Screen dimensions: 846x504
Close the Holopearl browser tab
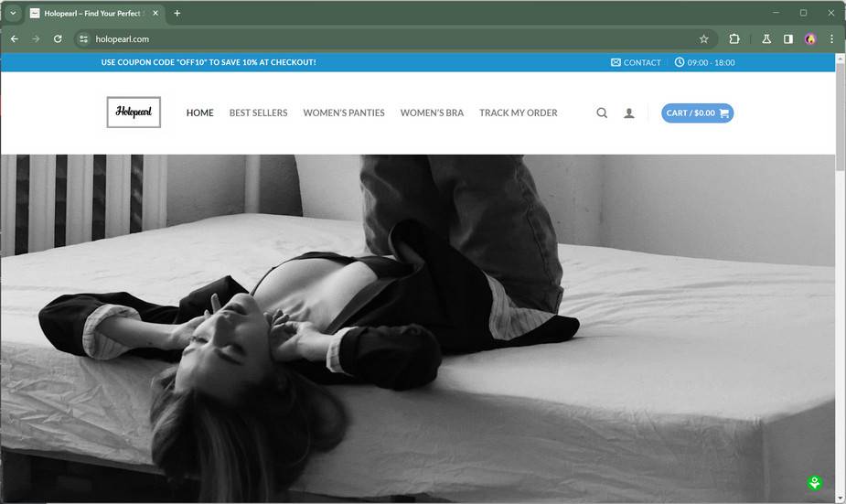(155, 13)
